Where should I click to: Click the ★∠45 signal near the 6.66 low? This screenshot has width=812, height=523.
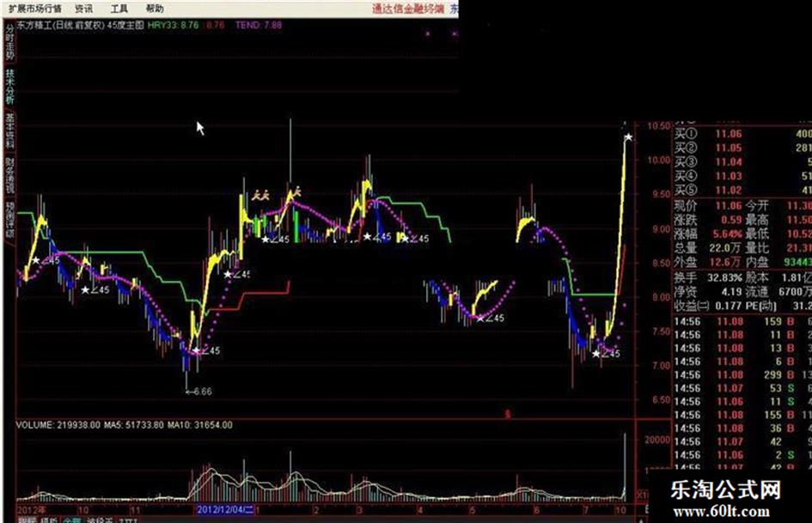coord(206,351)
